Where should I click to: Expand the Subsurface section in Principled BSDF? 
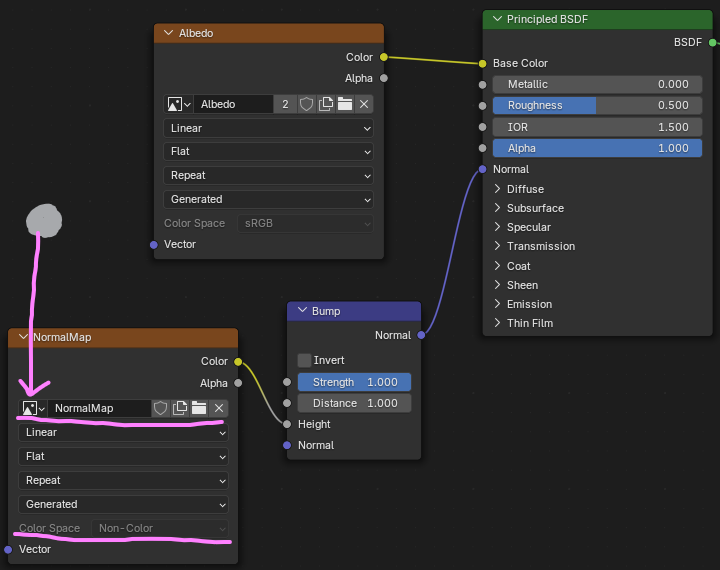point(534,208)
